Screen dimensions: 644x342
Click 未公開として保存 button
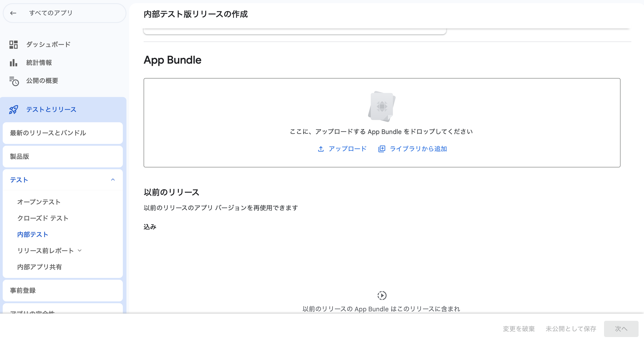click(571, 329)
